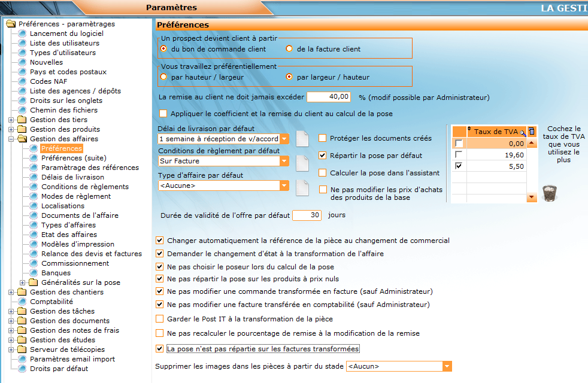588x383 pixels.
Task: Click the TVA table's scroll up arrow
Action: [532, 143]
